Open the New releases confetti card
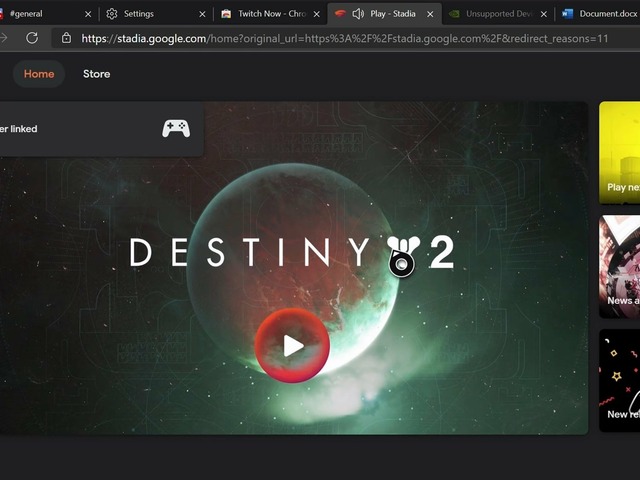 [619, 380]
